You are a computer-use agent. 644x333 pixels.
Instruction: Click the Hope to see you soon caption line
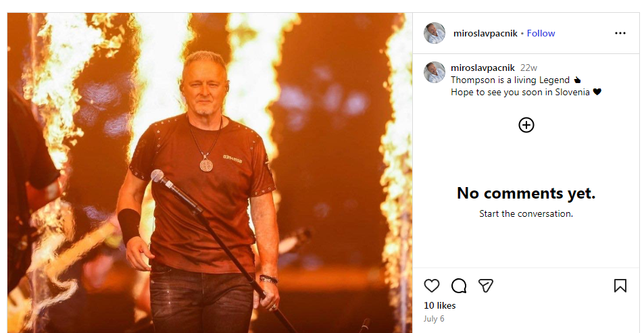521,93
